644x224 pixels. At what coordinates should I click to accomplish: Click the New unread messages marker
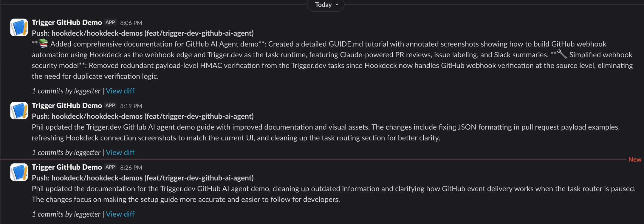click(635, 159)
